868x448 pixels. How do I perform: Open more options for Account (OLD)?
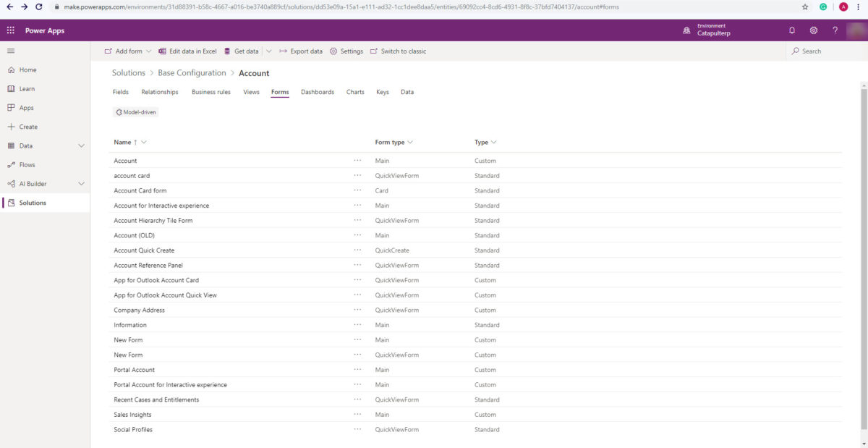click(357, 235)
